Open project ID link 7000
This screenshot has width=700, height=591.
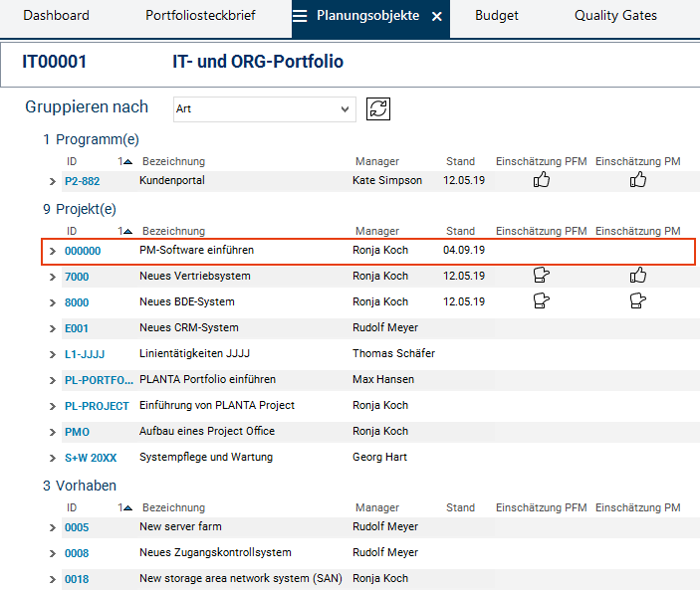(77, 277)
